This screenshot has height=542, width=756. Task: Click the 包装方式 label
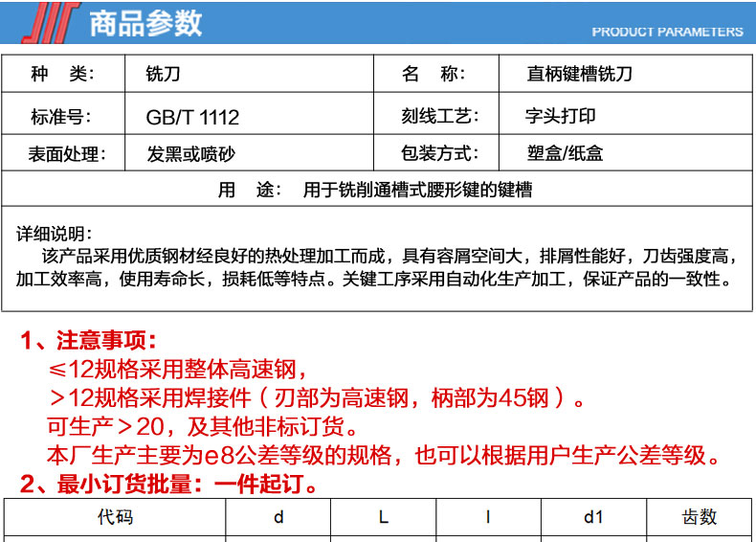pos(439,153)
